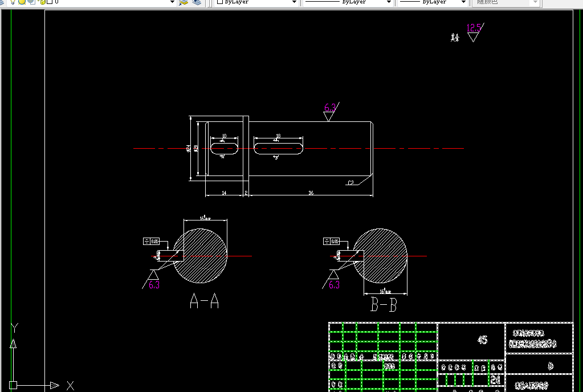Select the dimension text 36
Screen dimensions: 583x392
[311, 193]
